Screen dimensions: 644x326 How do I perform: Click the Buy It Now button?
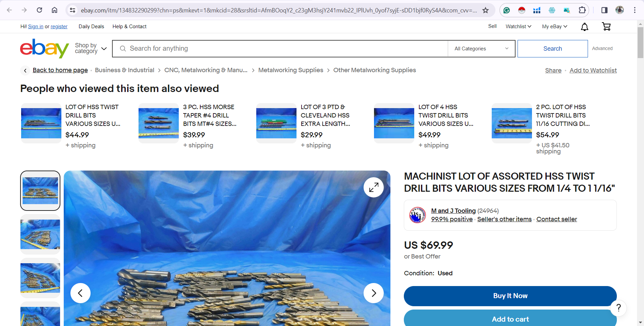(x=510, y=296)
